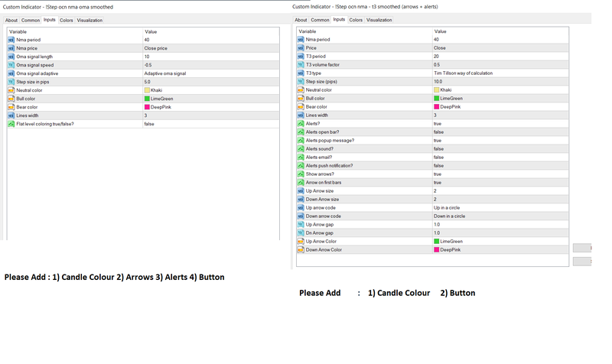The image size is (612, 364).
Task: Click the Down Arrow Color row icon
Action: click(x=301, y=249)
